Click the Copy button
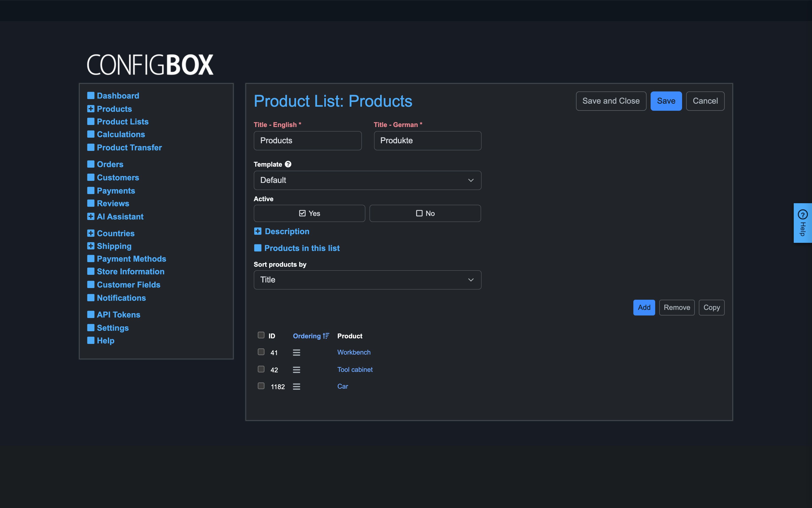 (712, 307)
